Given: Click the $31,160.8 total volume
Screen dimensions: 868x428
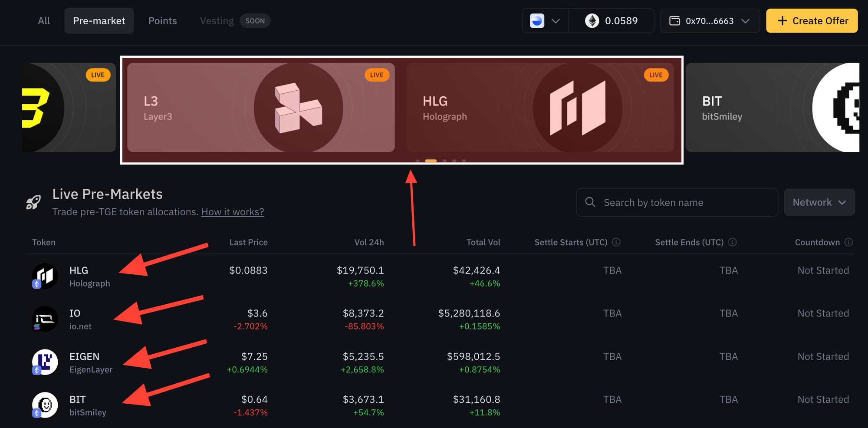Looking at the screenshot, I should (x=477, y=399).
